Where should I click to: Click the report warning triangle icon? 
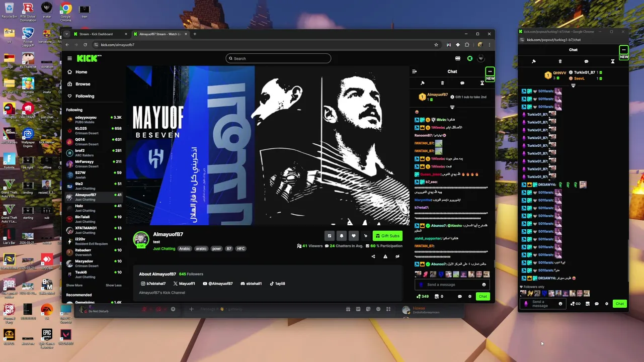click(x=385, y=256)
